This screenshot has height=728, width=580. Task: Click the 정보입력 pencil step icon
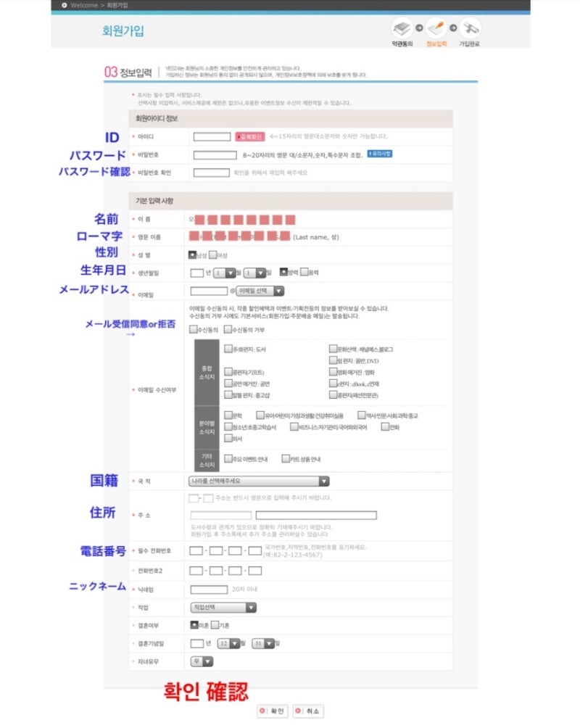[x=436, y=28]
